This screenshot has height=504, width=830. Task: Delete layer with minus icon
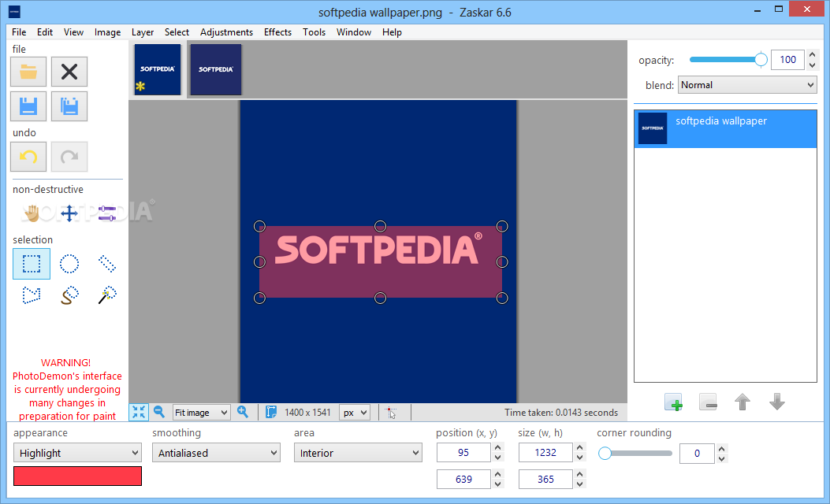coord(708,402)
